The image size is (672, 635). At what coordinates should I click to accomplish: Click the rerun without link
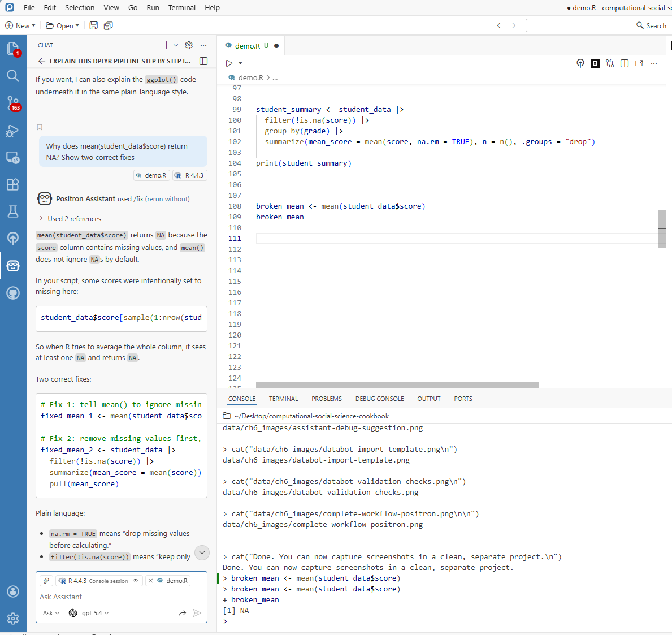point(167,199)
